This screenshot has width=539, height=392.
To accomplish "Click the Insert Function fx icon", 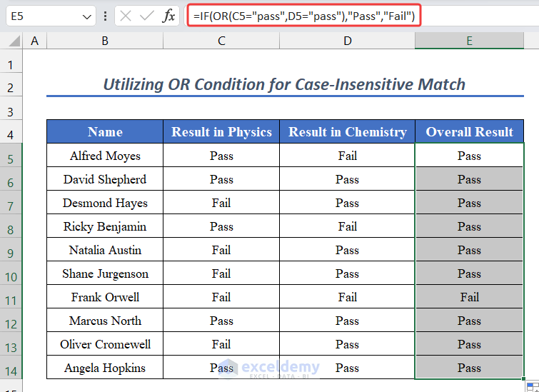I will pyautogui.click(x=169, y=16).
